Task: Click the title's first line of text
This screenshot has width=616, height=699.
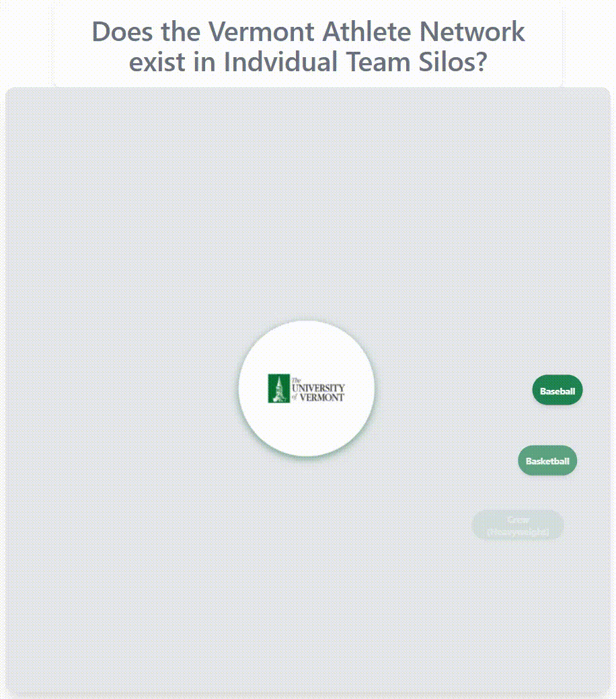Action: [x=308, y=32]
